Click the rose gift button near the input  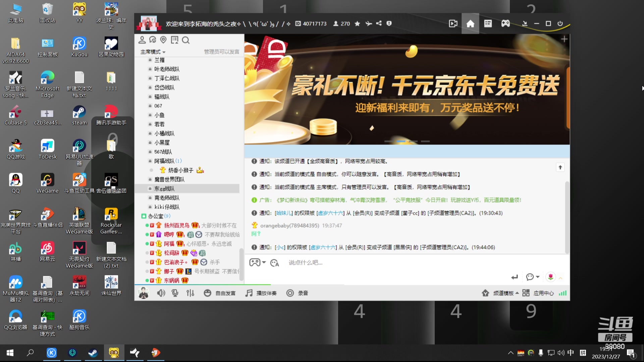[550, 277]
